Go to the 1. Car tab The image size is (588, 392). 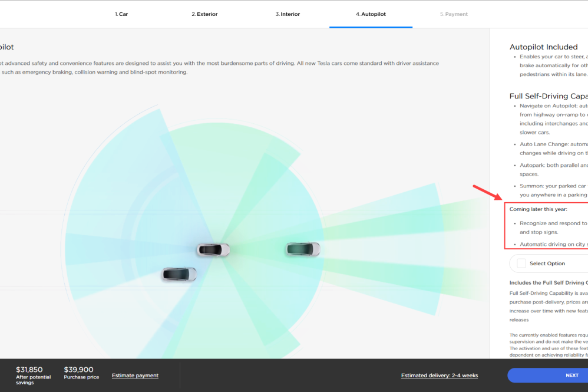[121, 14]
